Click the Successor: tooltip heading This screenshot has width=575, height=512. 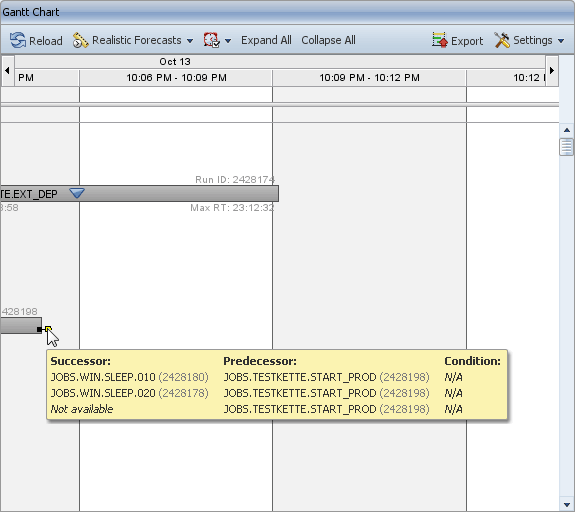coord(81,361)
